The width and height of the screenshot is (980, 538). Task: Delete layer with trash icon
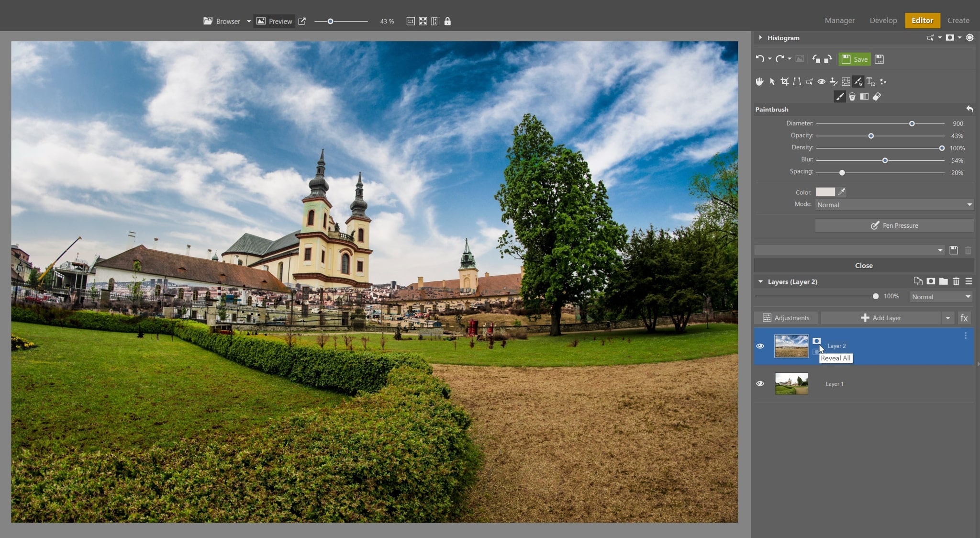click(956, 281)
